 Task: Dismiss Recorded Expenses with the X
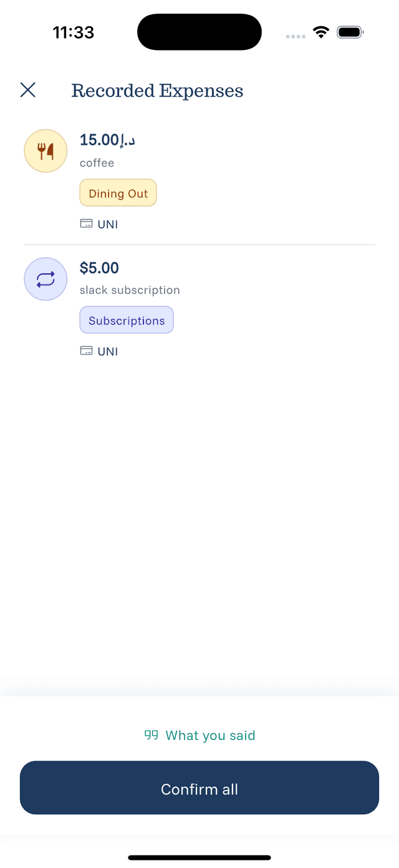pyautogui.click(x=27, y=90)
